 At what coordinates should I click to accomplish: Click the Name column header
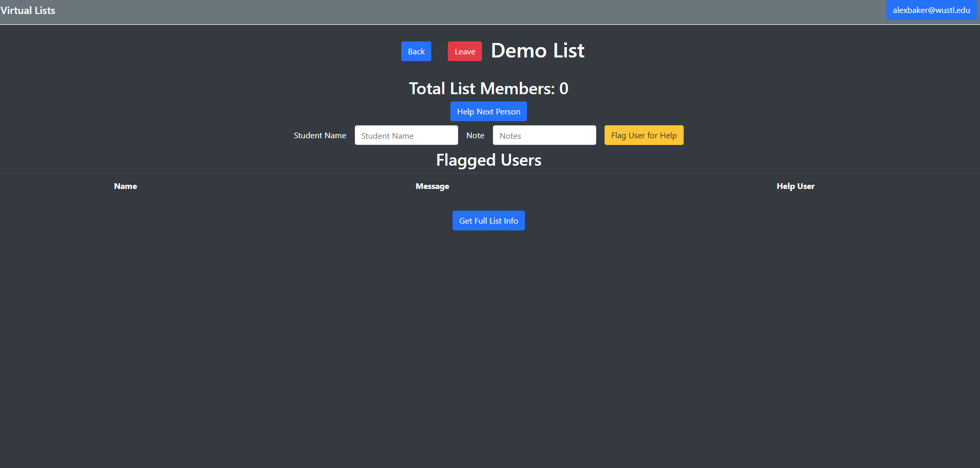click(x=125, y=186)
